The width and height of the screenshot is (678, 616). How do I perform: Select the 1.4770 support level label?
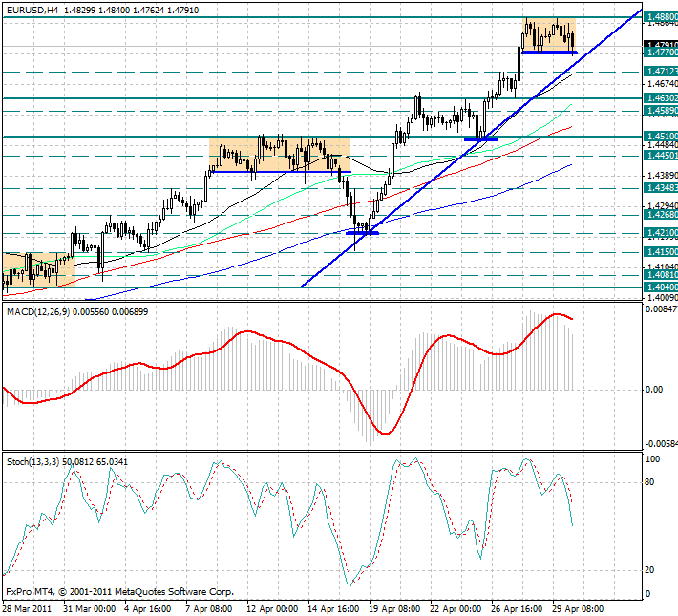660,53
